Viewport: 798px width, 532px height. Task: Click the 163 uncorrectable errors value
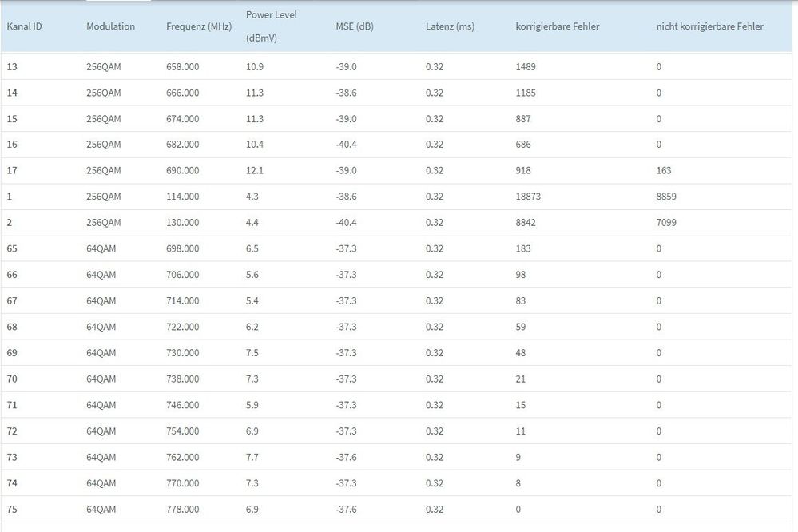pos(664,170)
